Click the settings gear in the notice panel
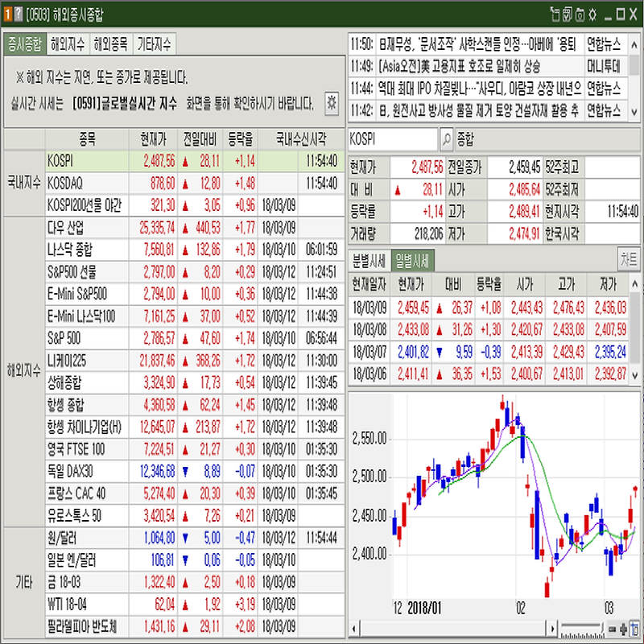The height and width of the screenshot is (644, 644). [x=331, y=102]
